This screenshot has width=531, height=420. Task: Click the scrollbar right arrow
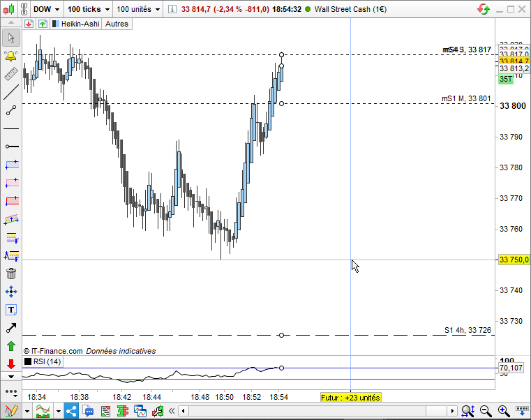(452, 411)
